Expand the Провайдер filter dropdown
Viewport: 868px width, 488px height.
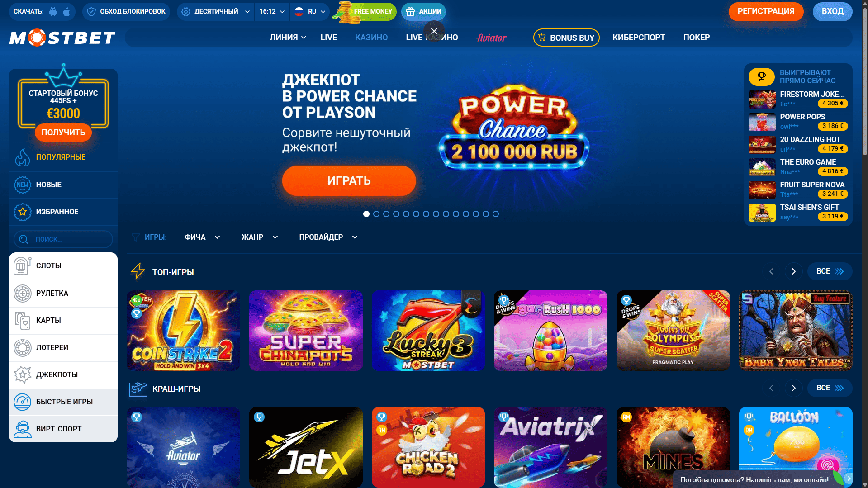[x=328, y=237]
